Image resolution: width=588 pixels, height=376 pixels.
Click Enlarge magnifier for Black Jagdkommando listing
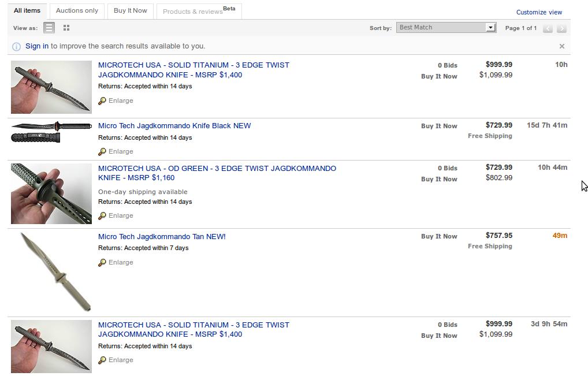pyautogui.click(x=102, y=151)
